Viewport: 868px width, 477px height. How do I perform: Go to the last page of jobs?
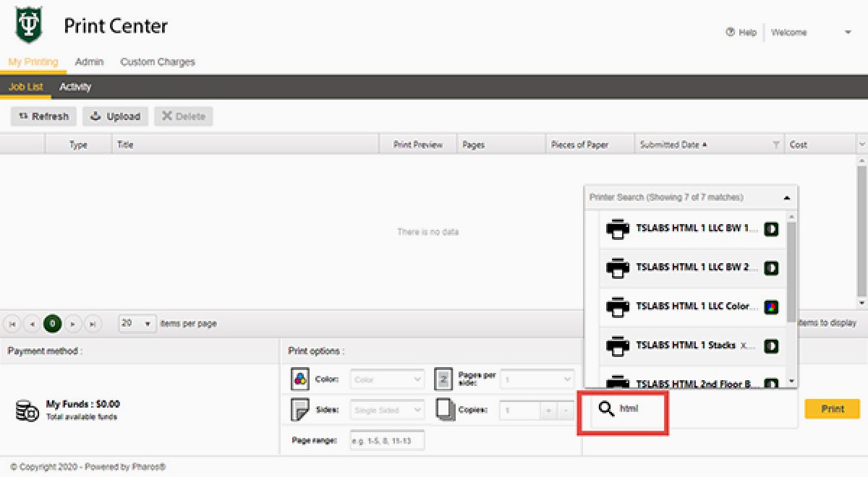click(x=93, y=324)
